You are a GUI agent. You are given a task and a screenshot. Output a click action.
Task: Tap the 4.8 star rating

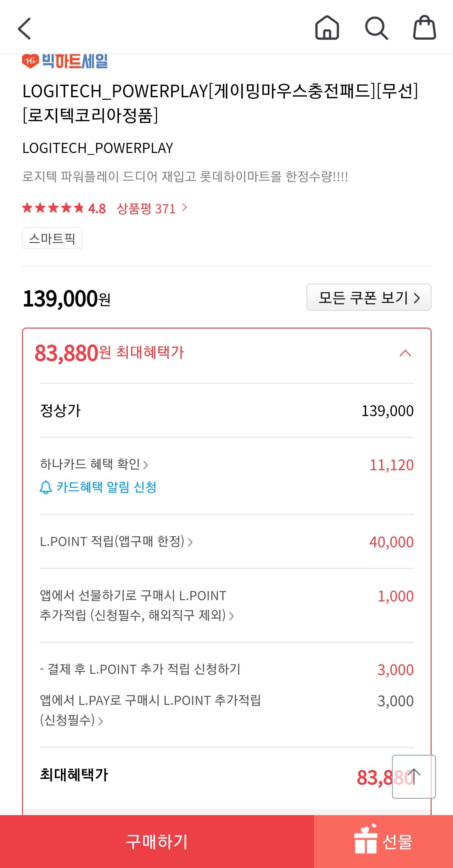[64, 209]
